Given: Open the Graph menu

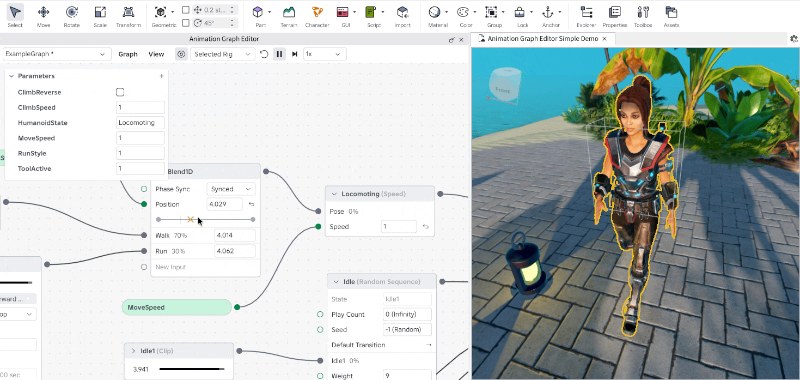Looking at the screenshot, I should pyautogui.click(x=128, y=54).
